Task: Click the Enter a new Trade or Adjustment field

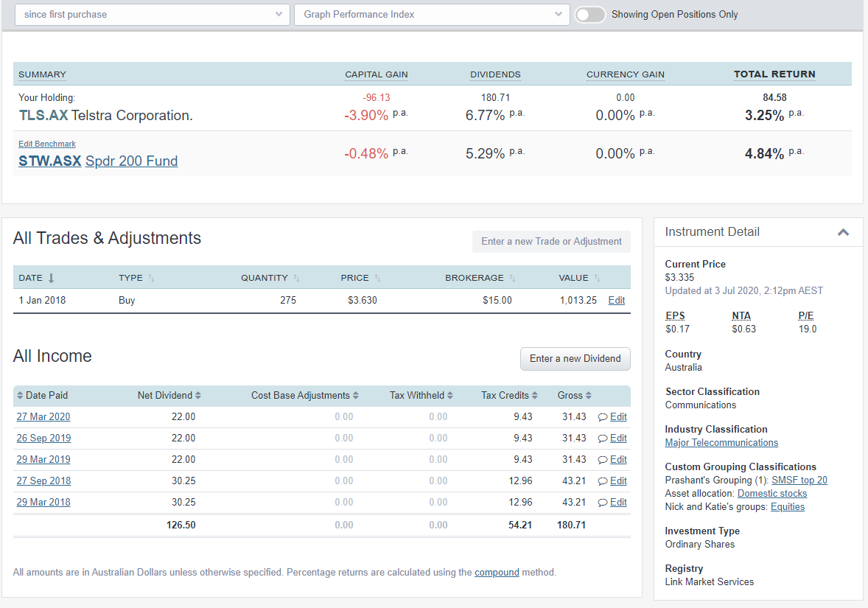Action: click(551, 242)
